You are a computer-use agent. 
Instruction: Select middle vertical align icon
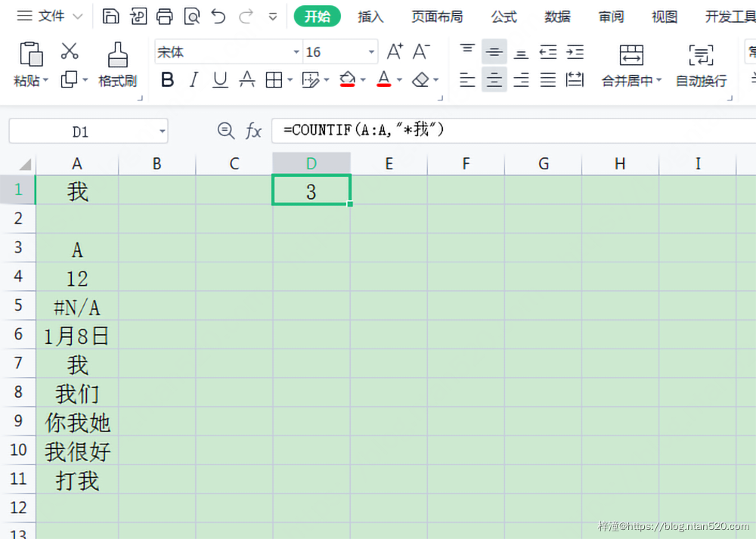[494, 51]
